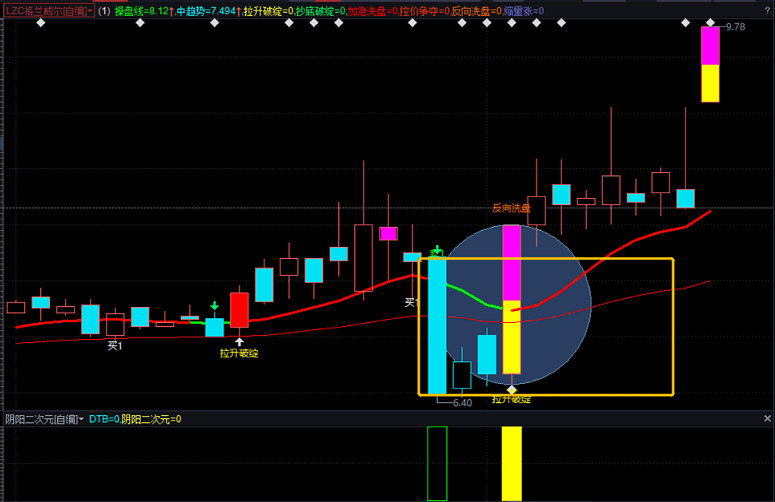This screenshot has width=775, height=502.
Task: Click the 反向洗盘=0 header value
Action: 477,11
